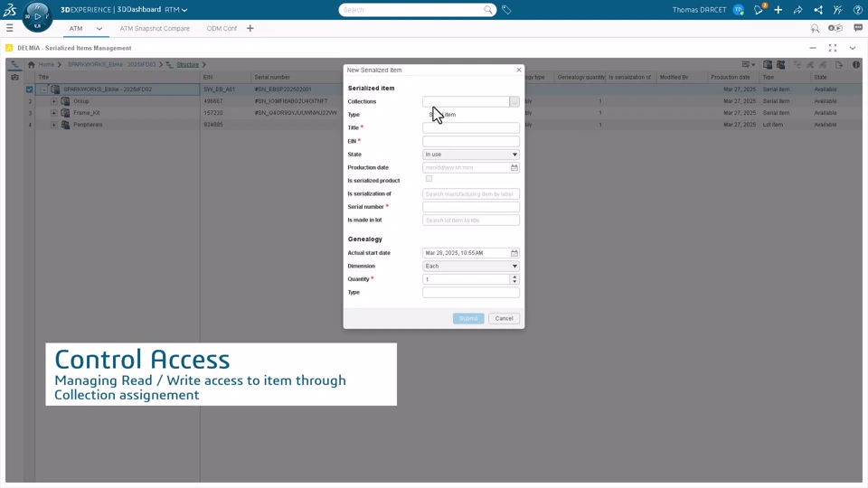Add a new dashboard tab
Viewport: 868px width, 488px height.
click(x=250, y=28)
